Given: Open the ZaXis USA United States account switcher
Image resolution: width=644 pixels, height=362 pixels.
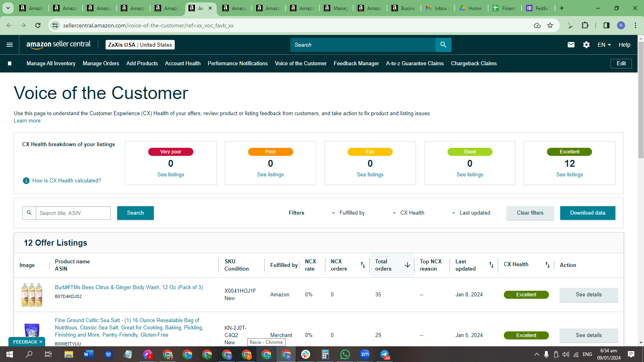Looking at the screenshot, I should tap(140, 45).
